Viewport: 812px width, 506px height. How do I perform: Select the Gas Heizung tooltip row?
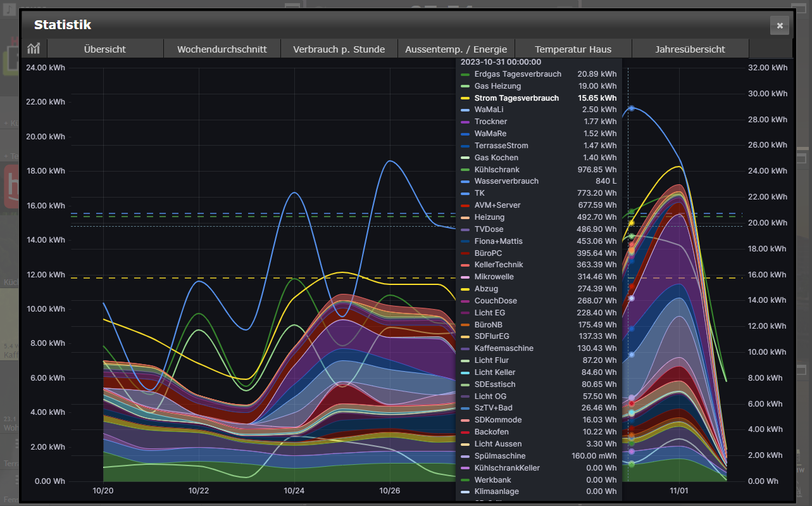(x=539, y=86)
